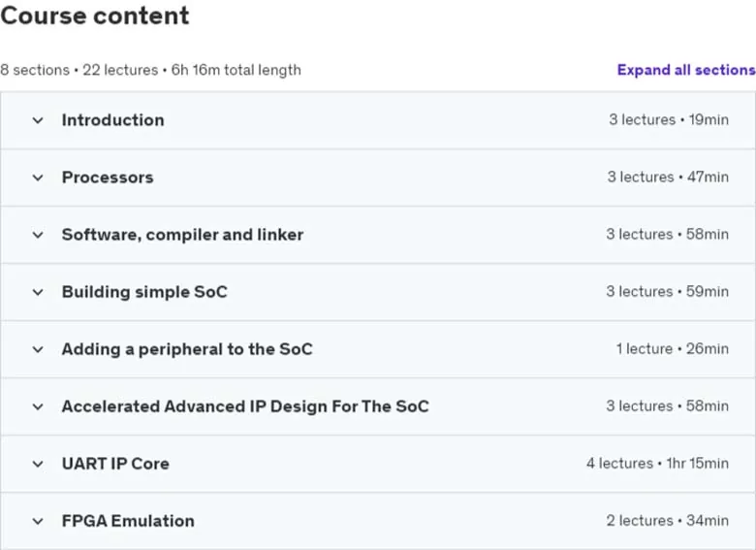756x550 pixels.
Task: Click Software, compiler and linker title
Action: click(x=183, y=235)
